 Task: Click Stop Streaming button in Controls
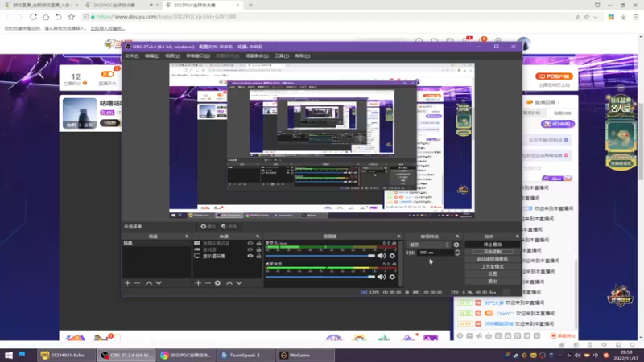493,245
